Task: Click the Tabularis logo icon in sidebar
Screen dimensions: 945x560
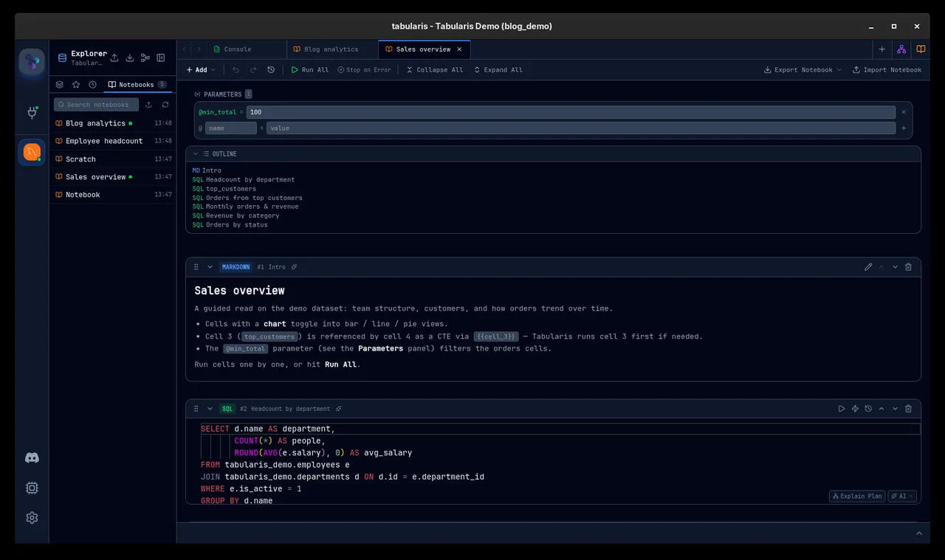Action: click(x=32, y=61)
